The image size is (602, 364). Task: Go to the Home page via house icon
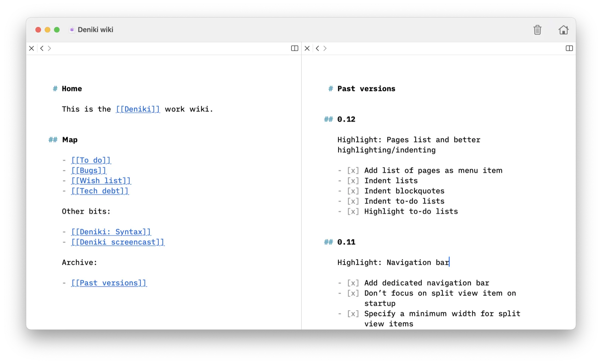563,30
